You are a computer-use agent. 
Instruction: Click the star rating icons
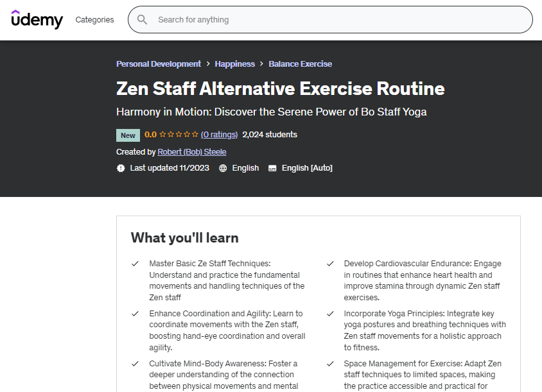[x=179, y=135]
